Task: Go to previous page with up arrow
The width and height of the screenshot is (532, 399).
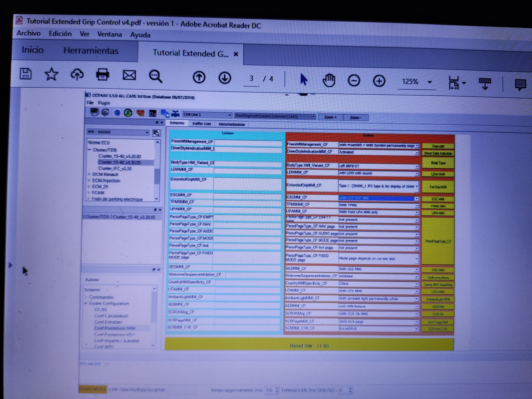Action: tap(199, 77)
